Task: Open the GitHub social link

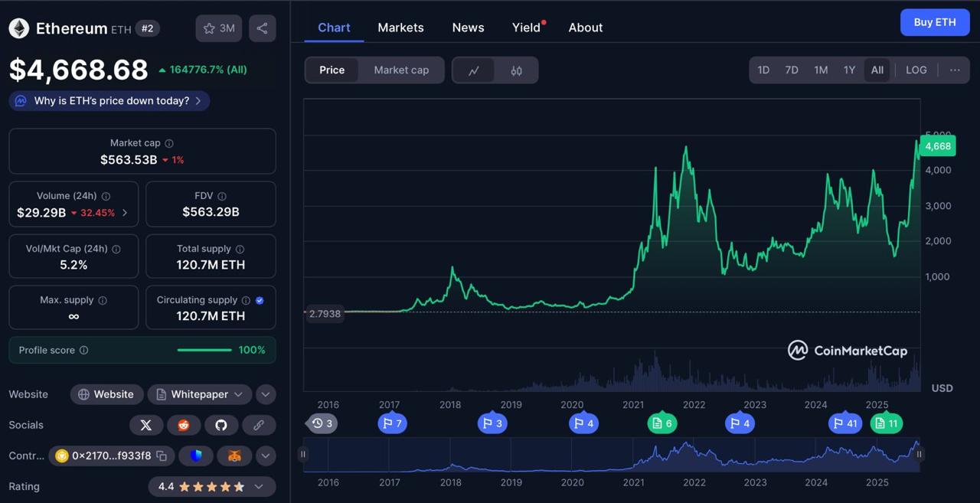Action: click(x=221, y=425)
